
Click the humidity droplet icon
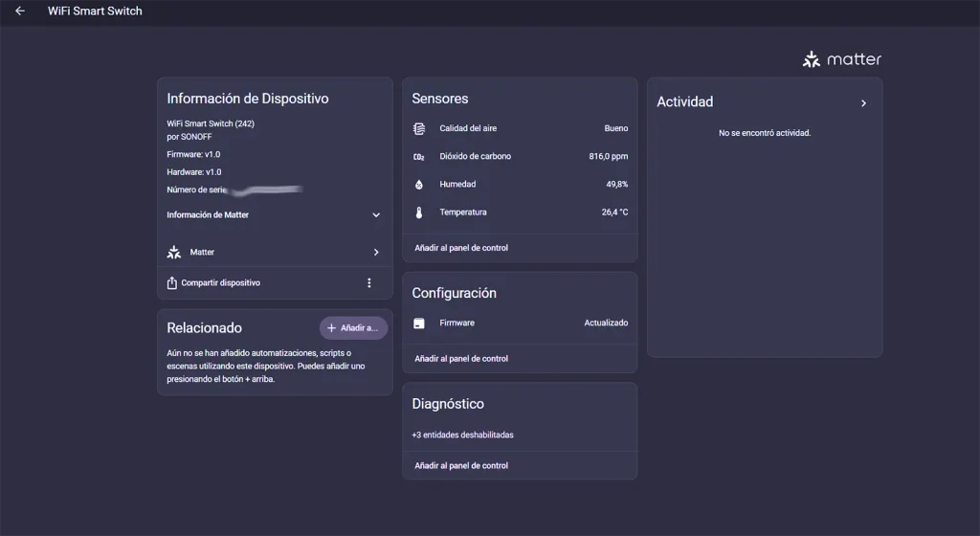(x=419, y=185)
